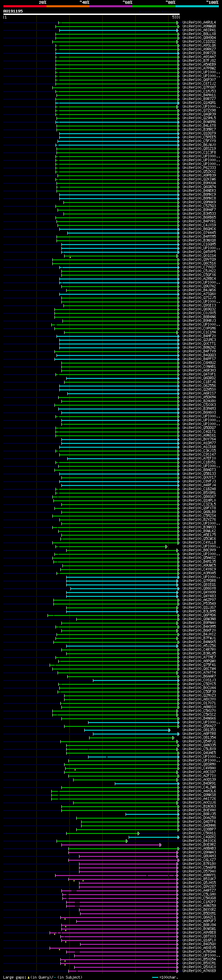Image resolution: width=222 pixels, height=980 pixels.
Task: Open hit UniRef100_A9NVY1
Action: point(199,875)
